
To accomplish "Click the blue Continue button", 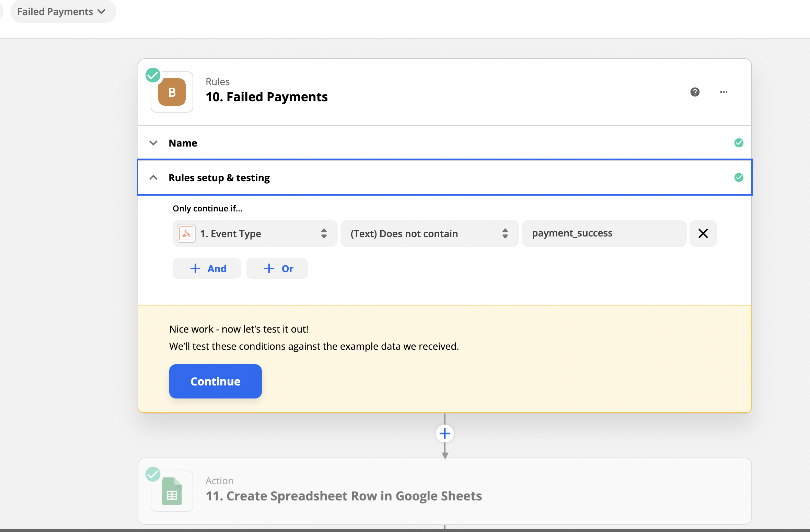I will pos(216,381).
